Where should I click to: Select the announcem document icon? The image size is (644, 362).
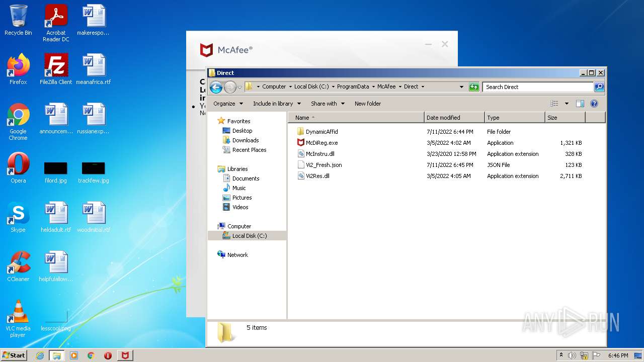coord(56,119)
